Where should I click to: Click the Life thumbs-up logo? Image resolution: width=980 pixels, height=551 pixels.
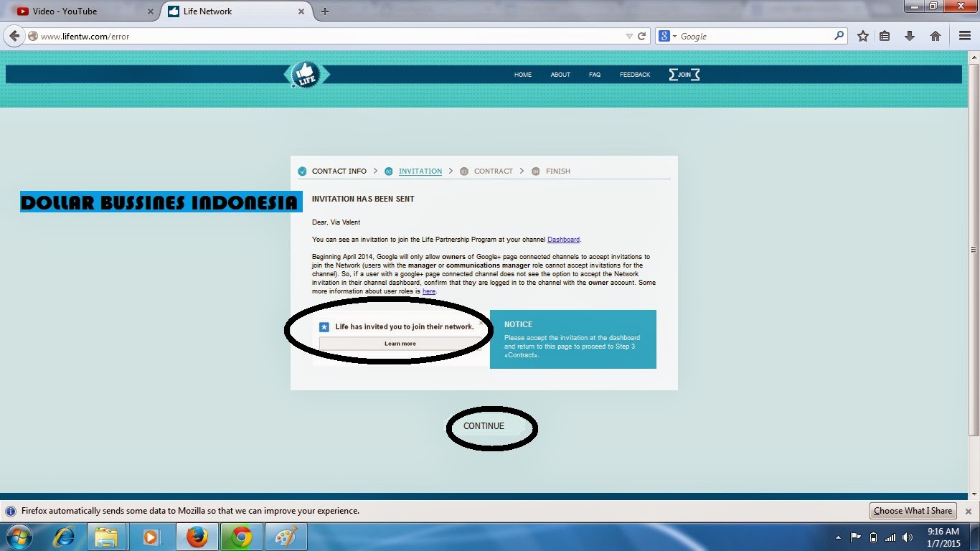click(x=306, y=75)
